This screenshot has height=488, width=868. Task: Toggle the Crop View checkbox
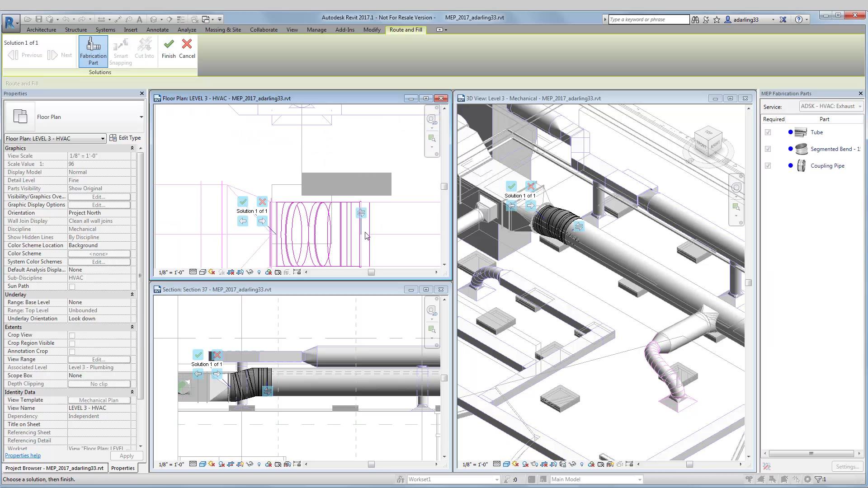pyautogui.click(x=72, y=335)
